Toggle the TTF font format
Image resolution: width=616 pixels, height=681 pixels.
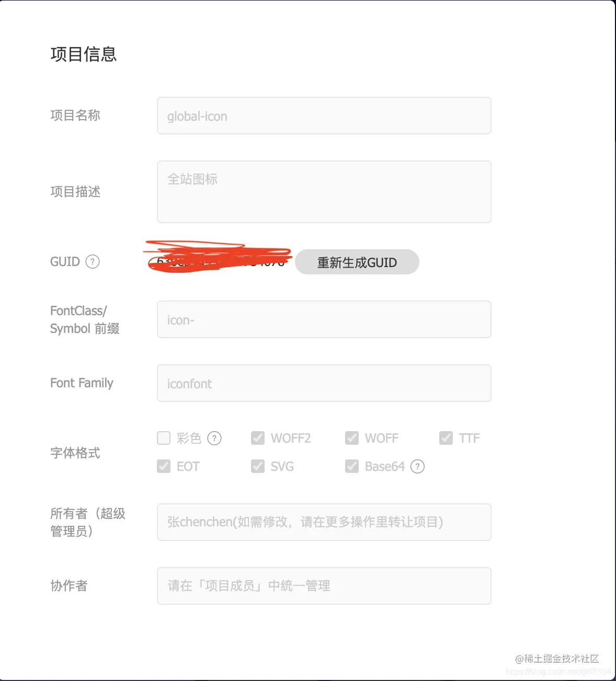(446, 438)
